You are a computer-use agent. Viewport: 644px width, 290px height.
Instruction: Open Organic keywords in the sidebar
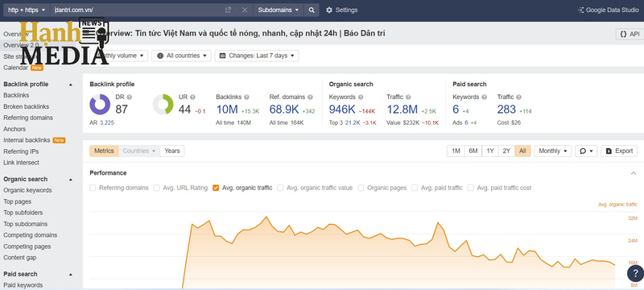click(x=27, y=191)
